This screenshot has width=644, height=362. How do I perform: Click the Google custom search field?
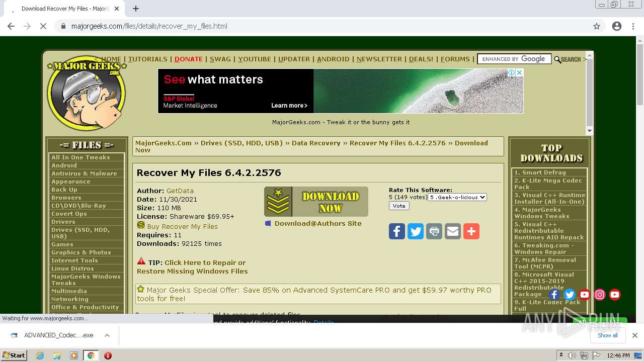(x=514, y=59)
